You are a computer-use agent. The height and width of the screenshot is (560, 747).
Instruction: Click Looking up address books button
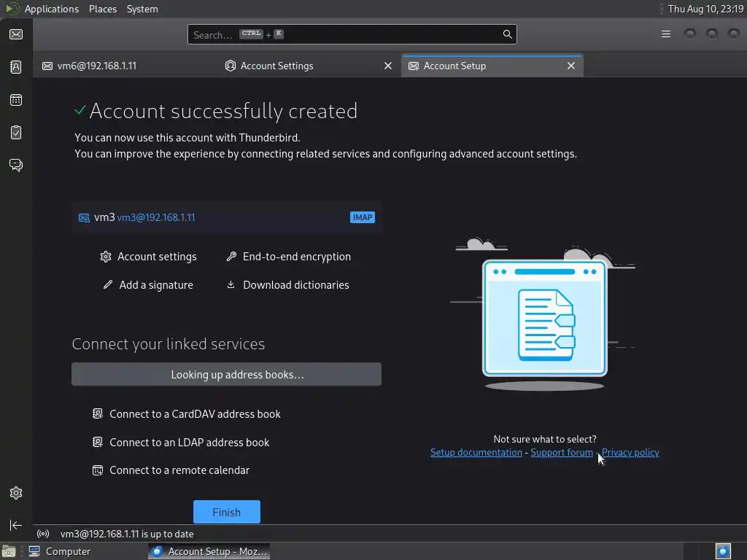(226, 374)
